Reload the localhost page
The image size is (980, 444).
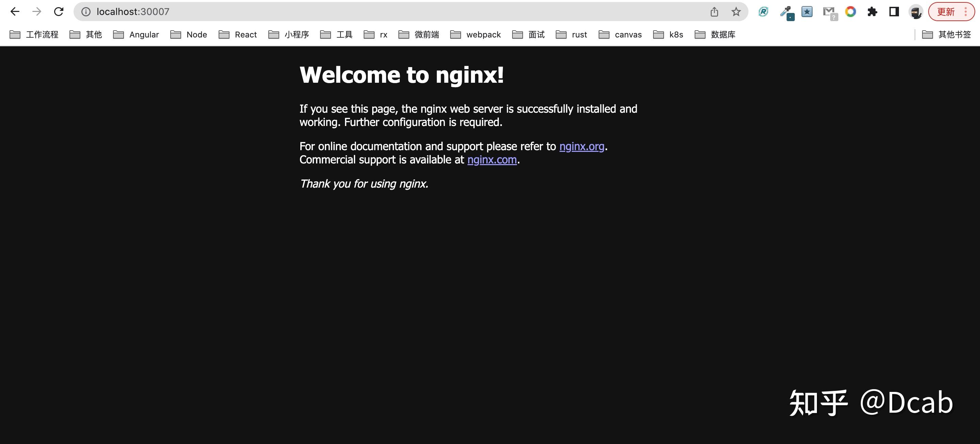click(59, 12)
